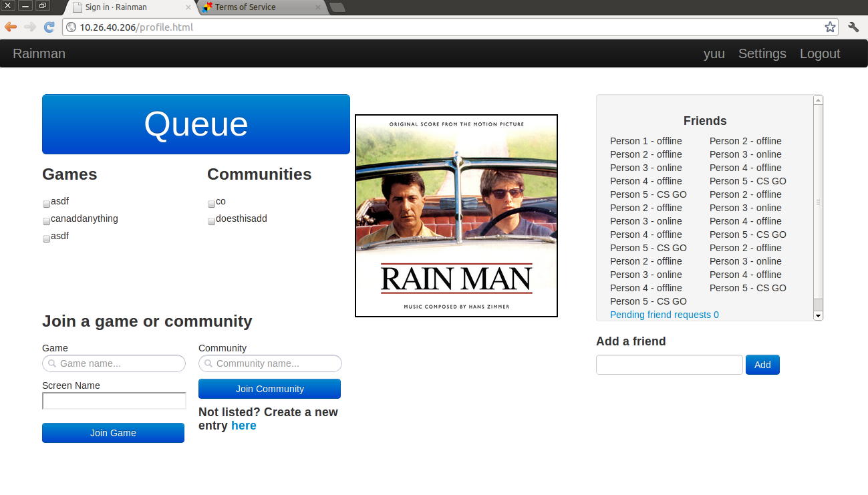
Task: Reload the profile page
Action: pyautogui.click(x=49, y=27)
